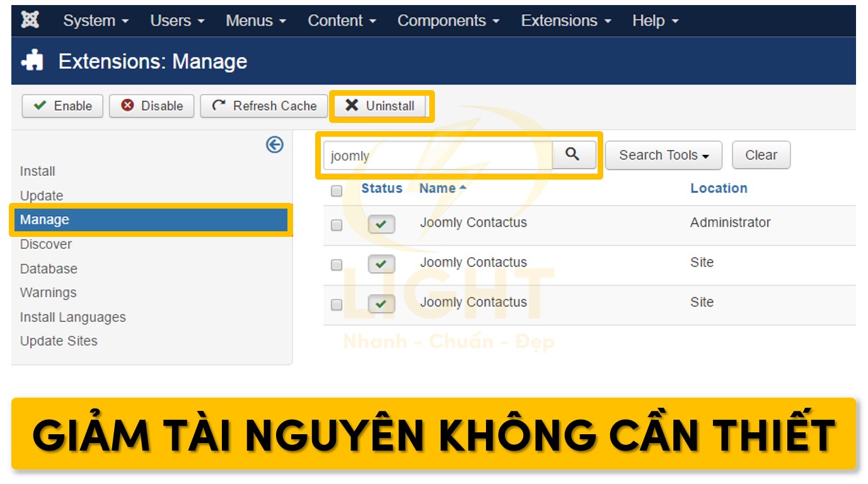Screen dimensions: 868x484
Task: Check the Administrator Joomly Contactus row checkbox
Action: coord(337,225)
